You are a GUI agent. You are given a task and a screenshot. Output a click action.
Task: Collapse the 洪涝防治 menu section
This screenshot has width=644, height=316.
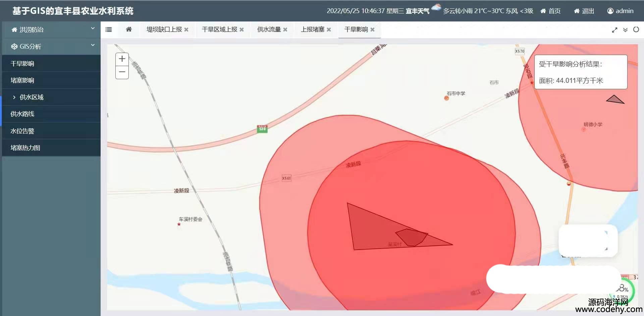51,30
